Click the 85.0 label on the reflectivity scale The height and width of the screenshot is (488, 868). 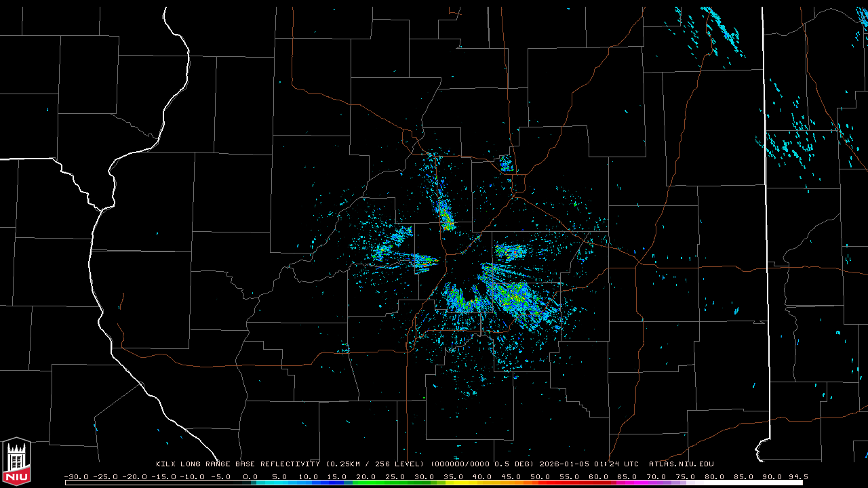pyautogui.click(x=743, y=476)
